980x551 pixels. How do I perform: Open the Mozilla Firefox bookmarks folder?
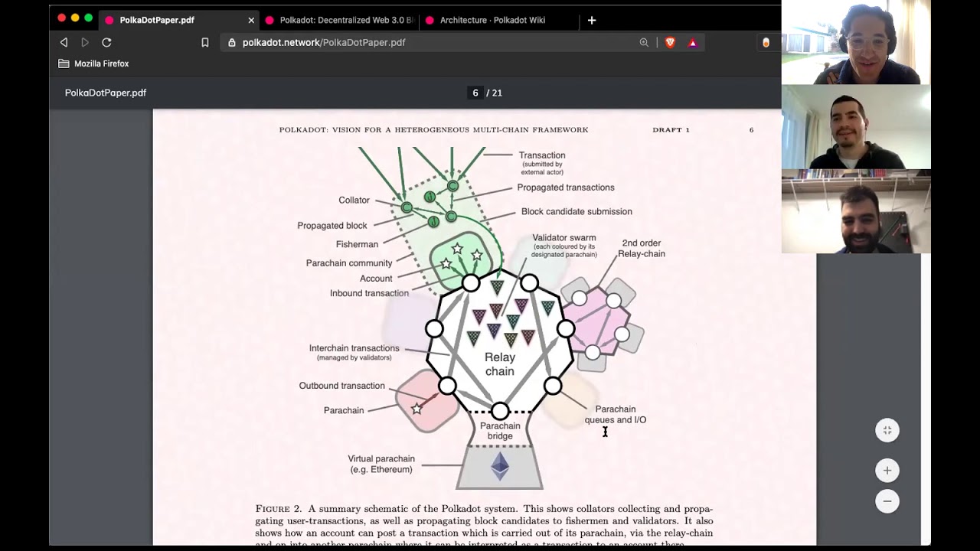(x=93, y=64)
